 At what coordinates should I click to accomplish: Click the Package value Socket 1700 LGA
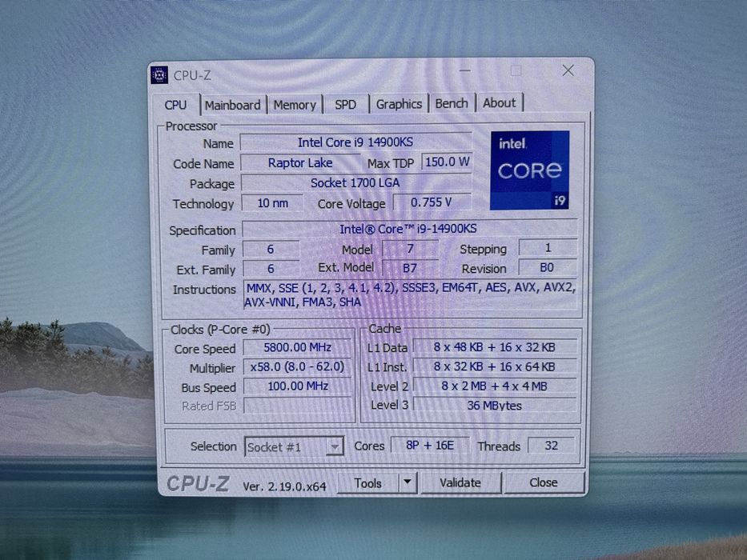[x=355, y=183]
